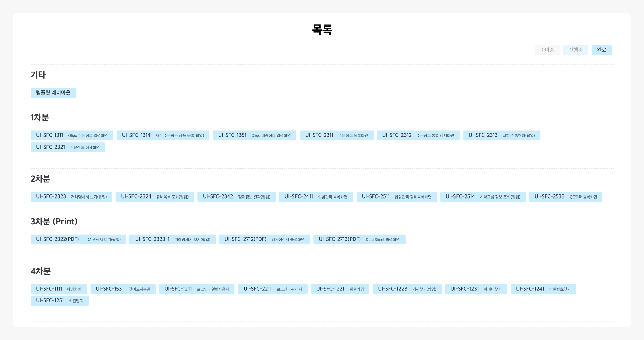Open UI-SFC-1251 회원탈퇴 page

pos(59,301)
